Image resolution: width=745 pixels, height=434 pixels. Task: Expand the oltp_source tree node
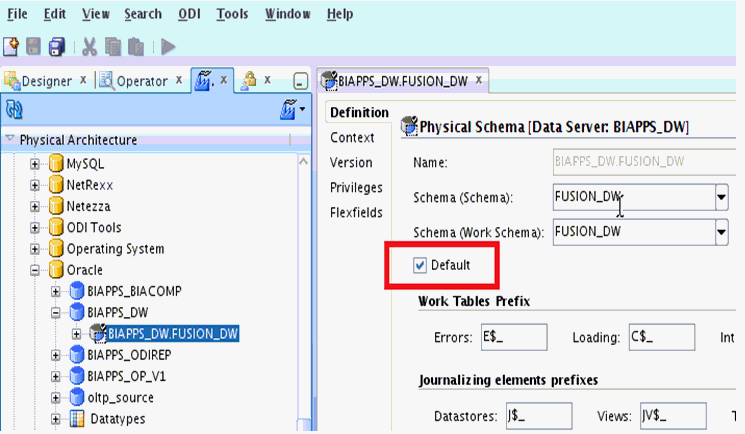[56, 397]
